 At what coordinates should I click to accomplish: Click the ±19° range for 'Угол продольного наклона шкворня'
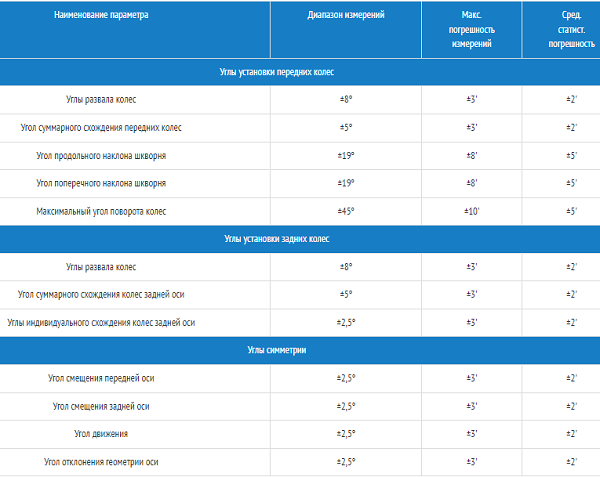point(346,156)
